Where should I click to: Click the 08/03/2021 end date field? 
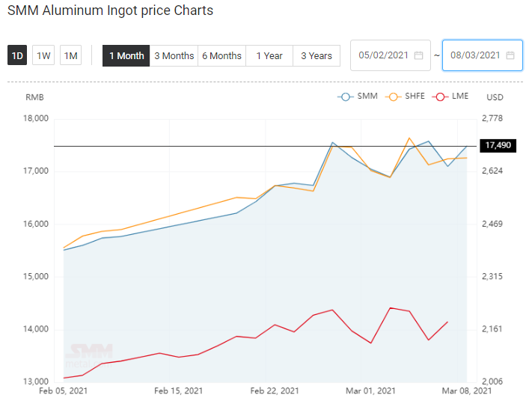pos(482,55)
